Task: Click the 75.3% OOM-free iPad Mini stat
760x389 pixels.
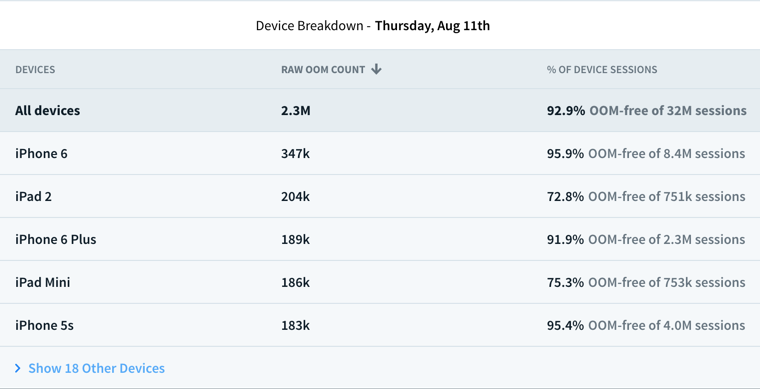Action: 646,282
